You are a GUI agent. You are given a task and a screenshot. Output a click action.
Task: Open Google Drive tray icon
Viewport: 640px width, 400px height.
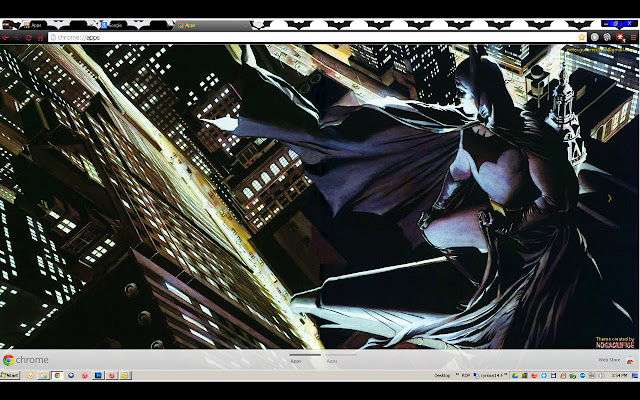(x=515, y=375)
